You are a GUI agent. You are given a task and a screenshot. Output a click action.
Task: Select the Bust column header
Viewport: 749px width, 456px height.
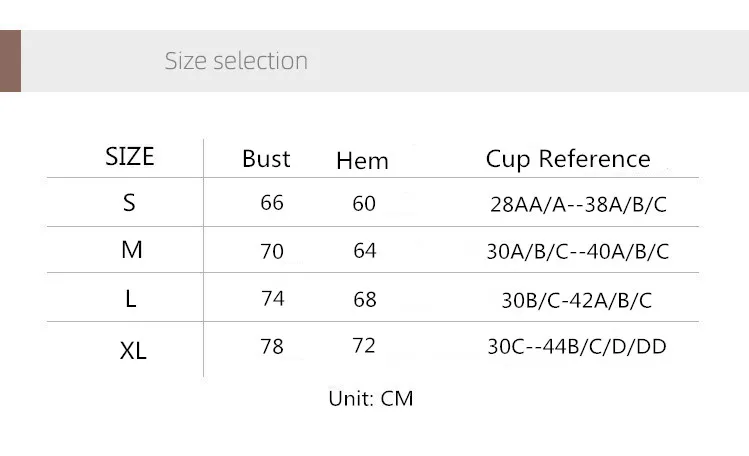coord(266,158)
